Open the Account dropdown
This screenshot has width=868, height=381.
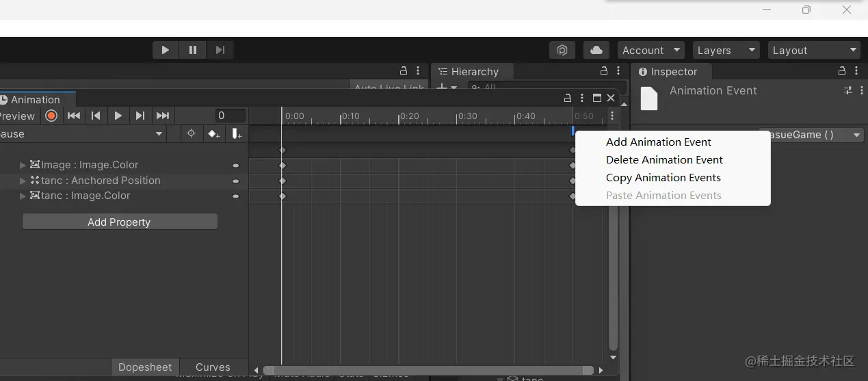(x=651, y=50)
